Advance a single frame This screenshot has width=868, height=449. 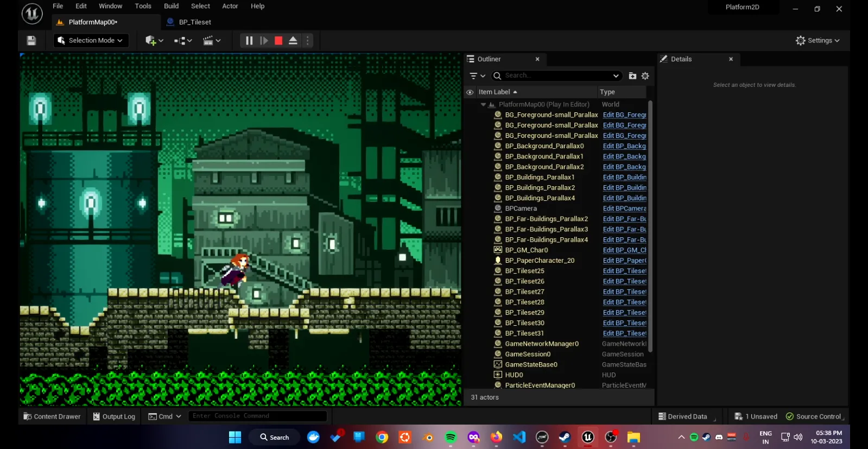(264, 41)
